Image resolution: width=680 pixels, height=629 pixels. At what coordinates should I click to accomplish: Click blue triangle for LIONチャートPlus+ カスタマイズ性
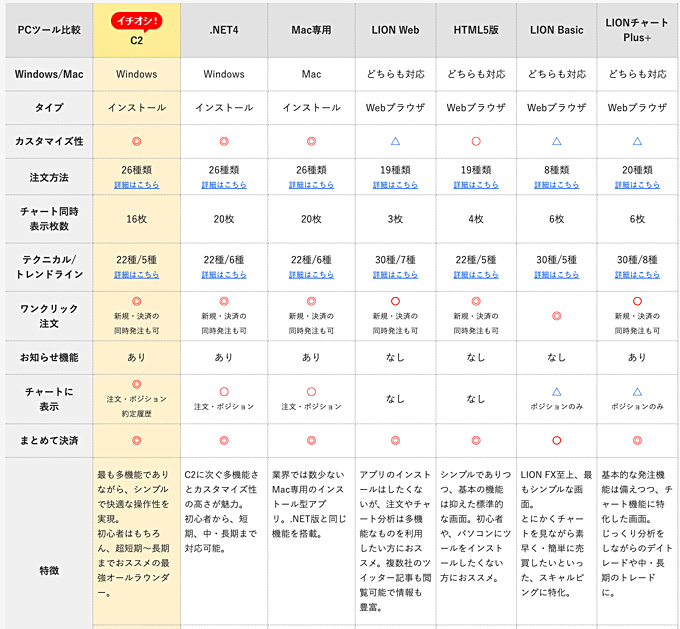tap(637, 141)
